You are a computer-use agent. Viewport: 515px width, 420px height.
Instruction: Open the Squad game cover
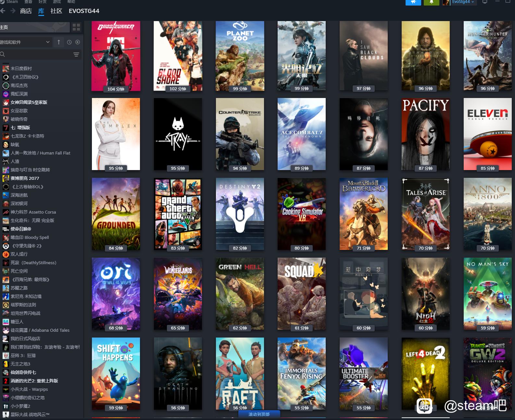click(x=302, y=294)
